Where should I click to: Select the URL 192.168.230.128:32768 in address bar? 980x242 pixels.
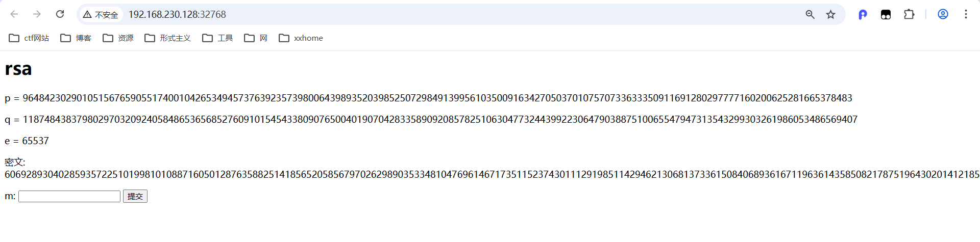(177, 14)
